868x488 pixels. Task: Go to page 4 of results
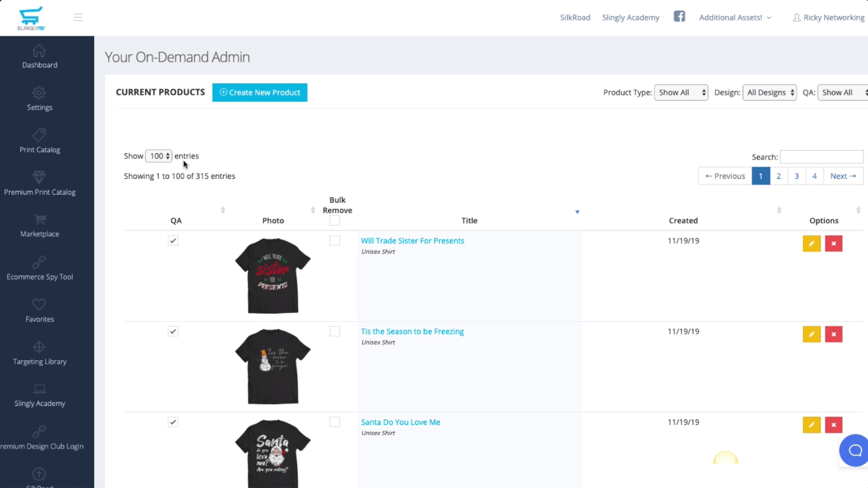click(814, 176)
